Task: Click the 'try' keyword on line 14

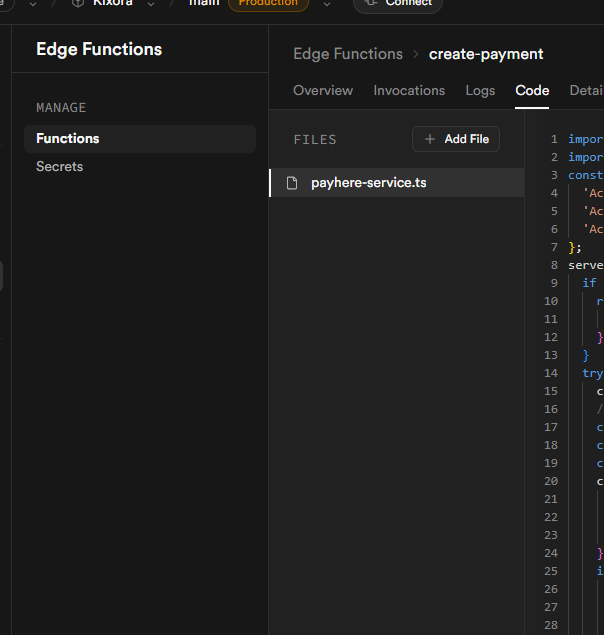Action: click(x=593, y=373)
